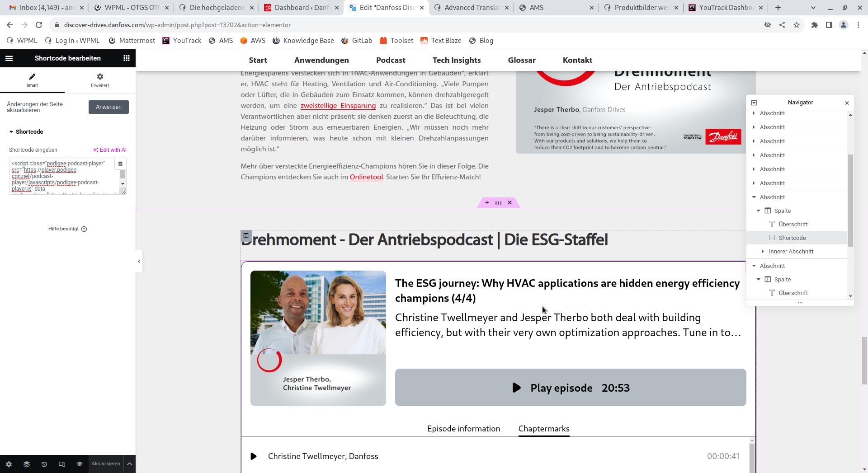Screen dimensions: 868x473
Task: Open the Start menu item
Action: point(258,60)
